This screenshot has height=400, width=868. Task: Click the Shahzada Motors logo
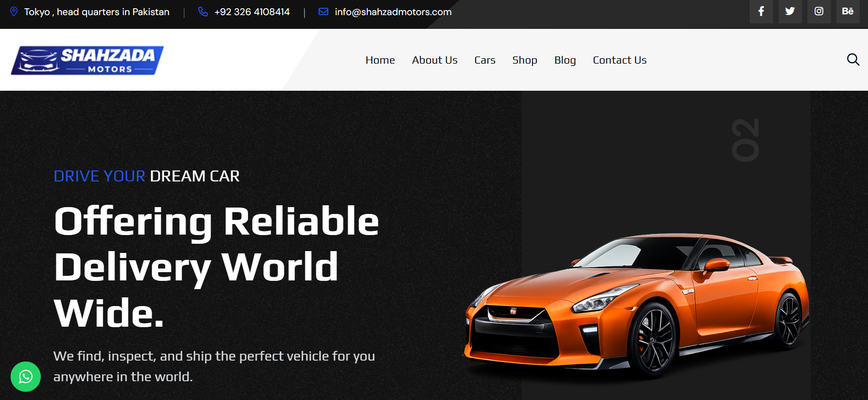87,60
